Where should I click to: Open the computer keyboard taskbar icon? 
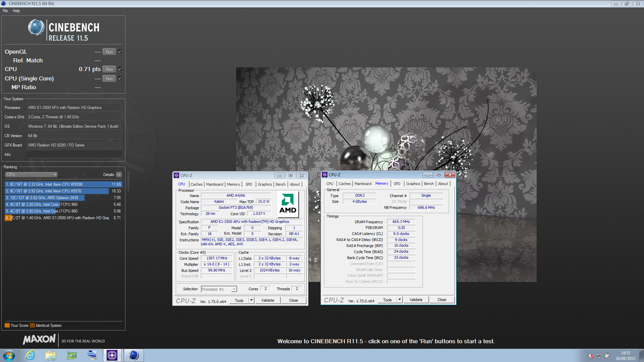point(92,355)
